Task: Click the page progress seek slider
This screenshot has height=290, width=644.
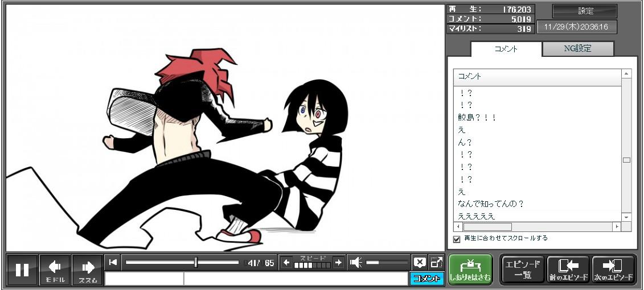Action: pyautogui.click(x=182, y=263)
